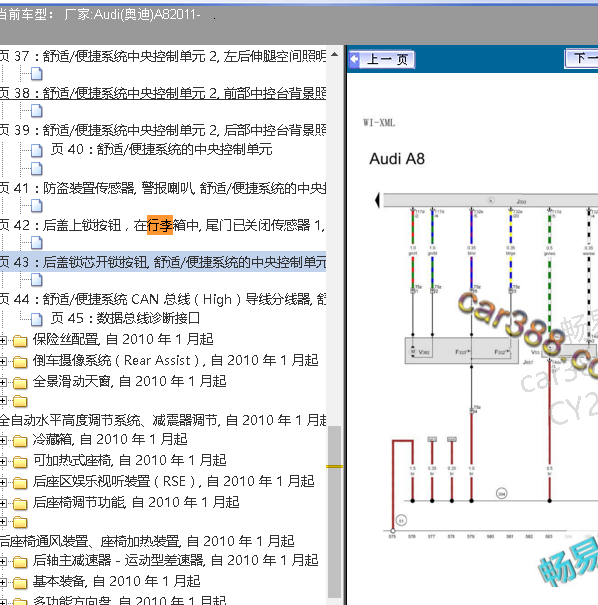Select 保险丝配置, 自 2010 年 1 月起
Image resolution: width=598 pixels, height=605 pixels.
point(123,339)
